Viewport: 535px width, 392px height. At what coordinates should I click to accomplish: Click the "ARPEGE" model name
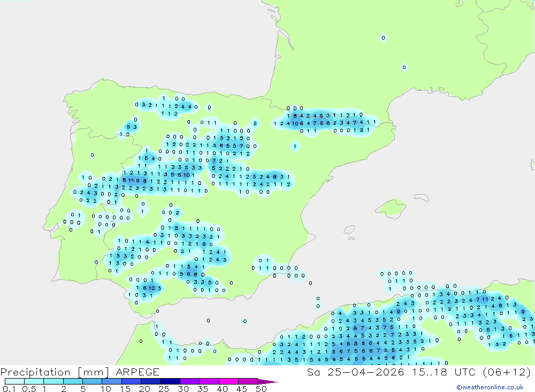point(137,372)
